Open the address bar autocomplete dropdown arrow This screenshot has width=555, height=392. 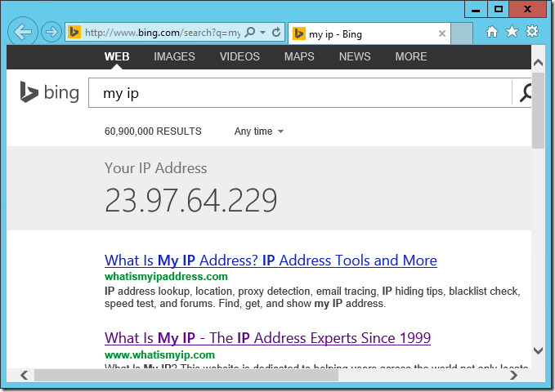[x=262, y=32]
